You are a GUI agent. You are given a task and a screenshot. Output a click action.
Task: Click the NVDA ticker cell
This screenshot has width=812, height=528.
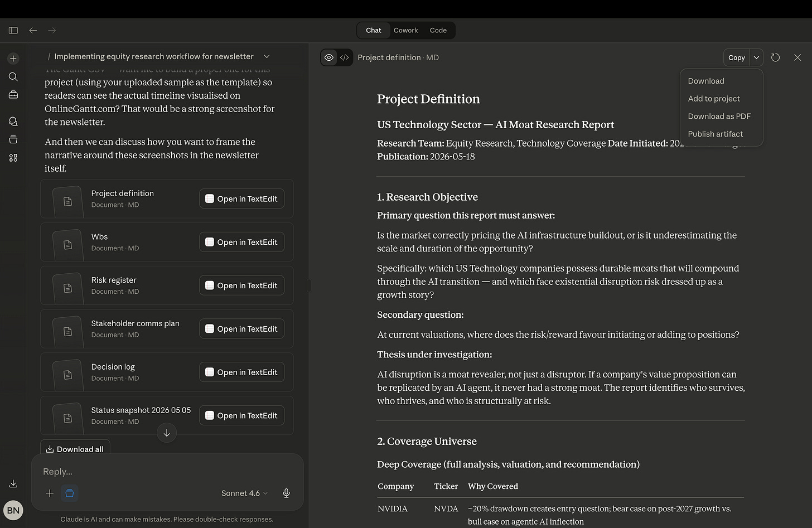[446, 508]
